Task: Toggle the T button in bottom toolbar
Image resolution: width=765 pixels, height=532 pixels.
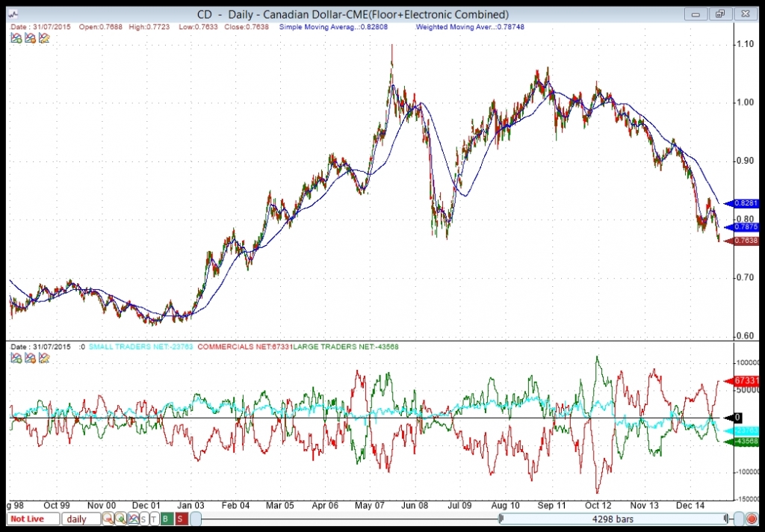Action: 154,519
